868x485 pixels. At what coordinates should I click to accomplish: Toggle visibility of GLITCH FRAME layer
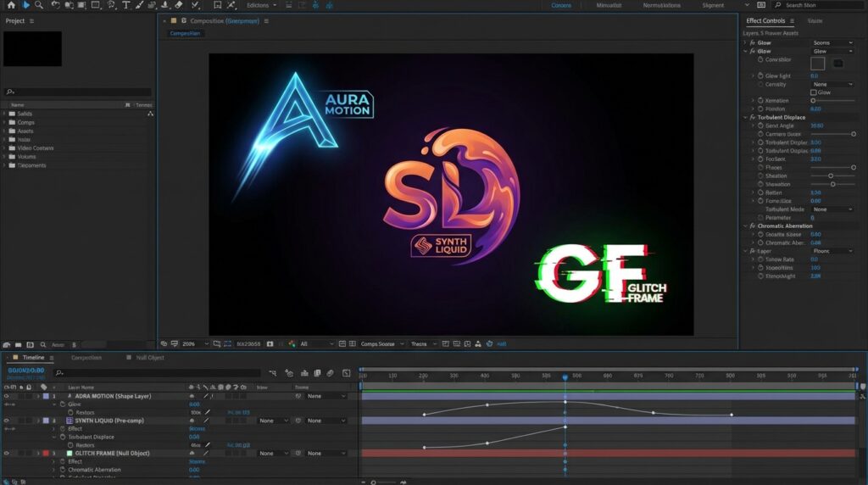[7, 454]
